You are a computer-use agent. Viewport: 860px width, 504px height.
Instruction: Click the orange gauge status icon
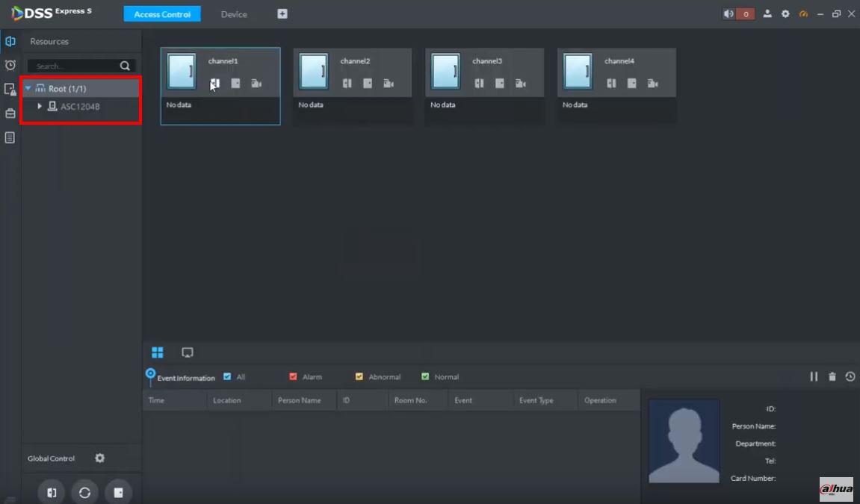[803, 13]
